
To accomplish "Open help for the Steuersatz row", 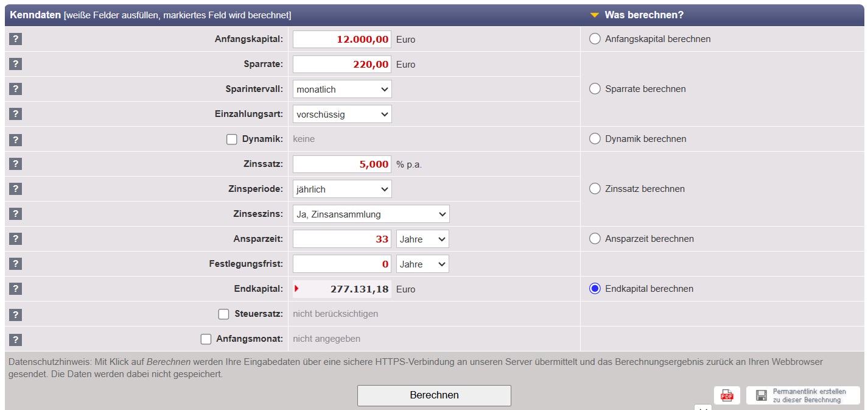I will click(16, 314).
